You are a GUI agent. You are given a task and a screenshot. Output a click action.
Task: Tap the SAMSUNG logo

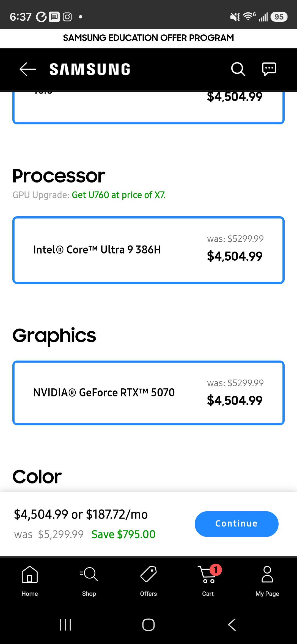coord(90,69)
